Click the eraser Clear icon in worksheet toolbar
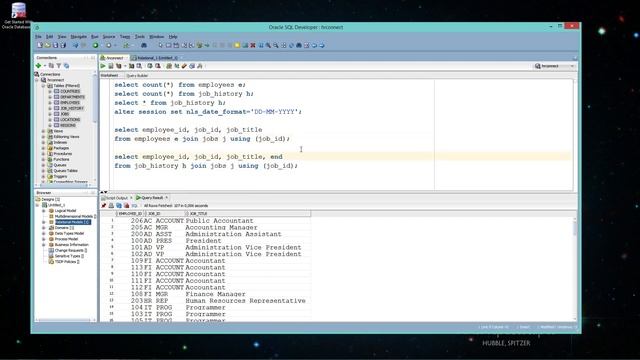640x360 pixels. (184, 66)
